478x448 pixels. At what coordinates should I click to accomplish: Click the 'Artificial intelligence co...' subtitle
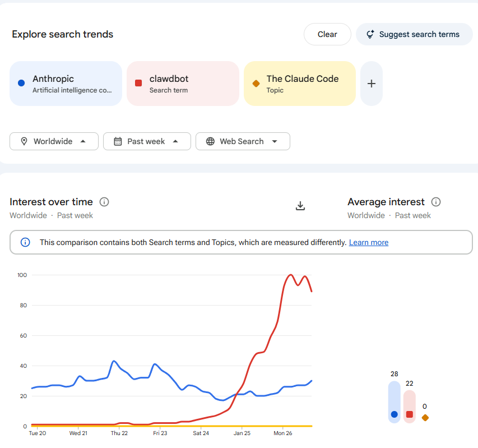pyautogui.click(x=72, y=90)
